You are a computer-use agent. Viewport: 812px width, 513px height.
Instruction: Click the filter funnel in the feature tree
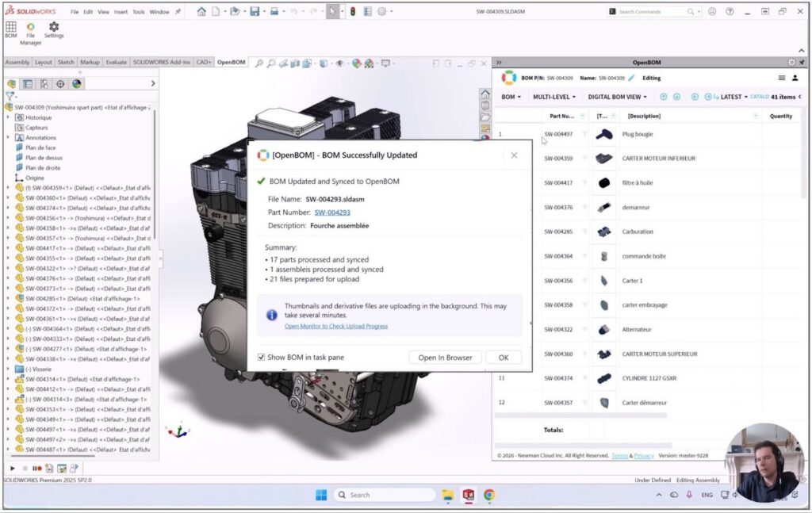pyautogui.click(x=10, y=96)
